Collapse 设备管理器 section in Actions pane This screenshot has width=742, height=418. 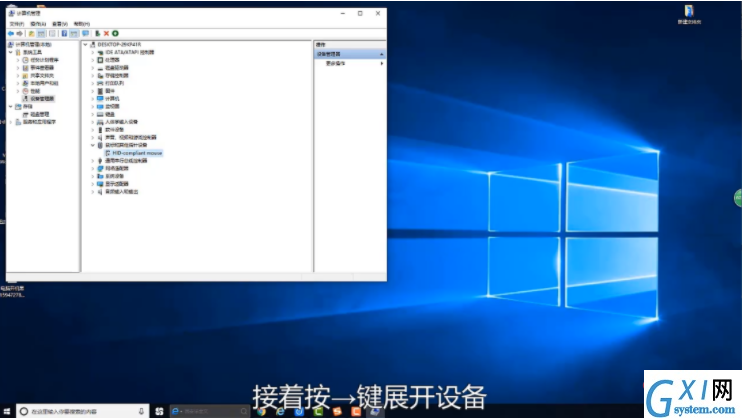coord(381,54)
